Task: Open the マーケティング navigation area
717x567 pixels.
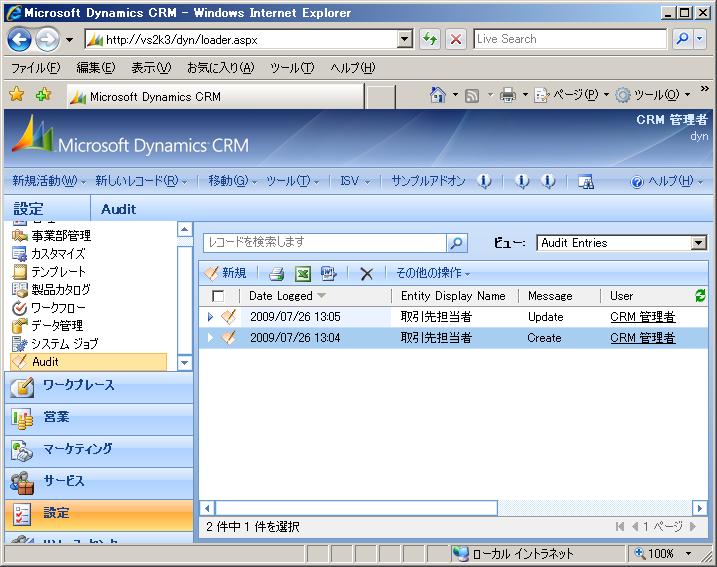Action: (x=99, y=451)
